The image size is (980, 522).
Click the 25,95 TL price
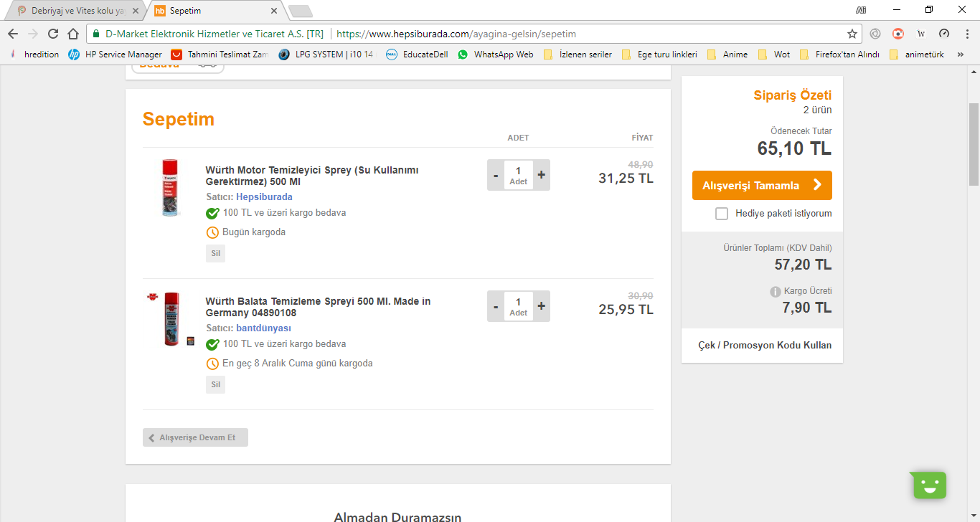pos(626,310)
